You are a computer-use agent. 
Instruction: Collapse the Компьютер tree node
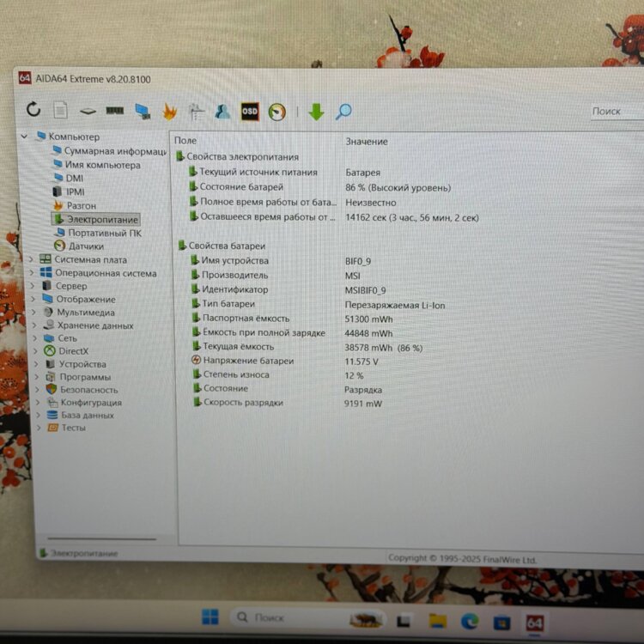[25, 137]
